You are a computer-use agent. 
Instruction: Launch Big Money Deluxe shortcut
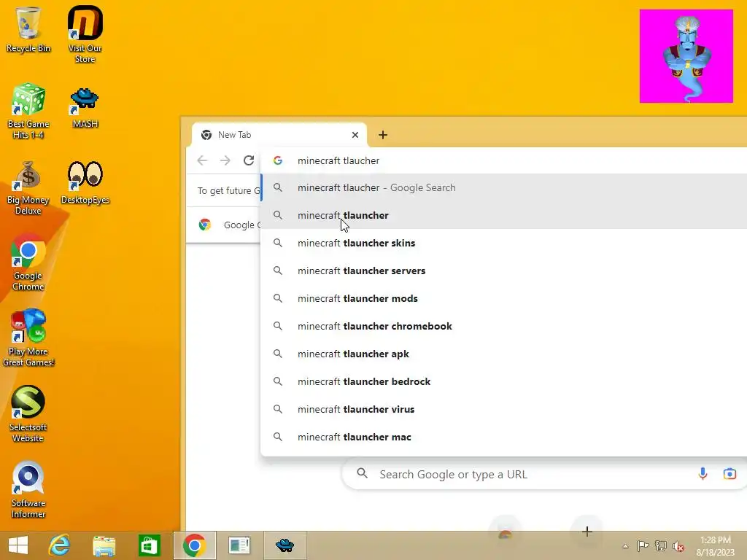coord(28,187)
